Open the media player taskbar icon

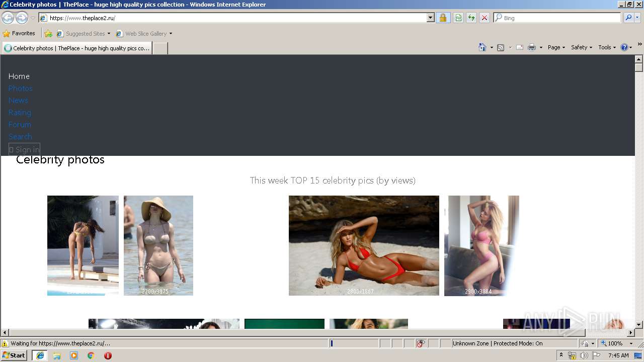click(x=74, y=355)
